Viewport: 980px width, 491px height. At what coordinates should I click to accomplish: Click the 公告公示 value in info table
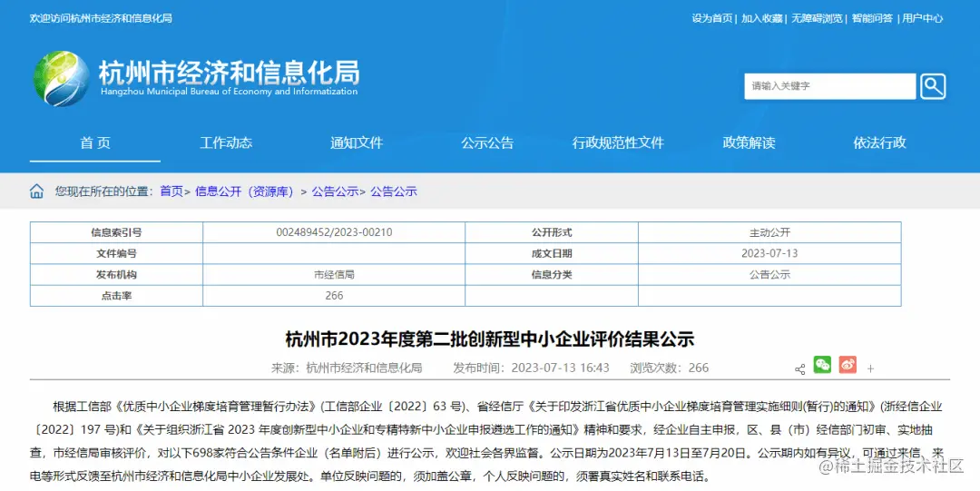coord(769,275)
